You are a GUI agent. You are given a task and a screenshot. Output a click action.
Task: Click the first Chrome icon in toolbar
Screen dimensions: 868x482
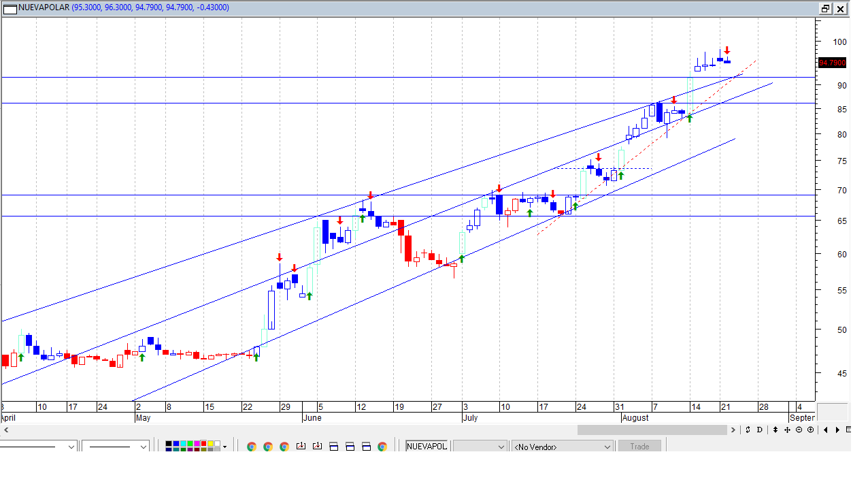tap(252, 447)
